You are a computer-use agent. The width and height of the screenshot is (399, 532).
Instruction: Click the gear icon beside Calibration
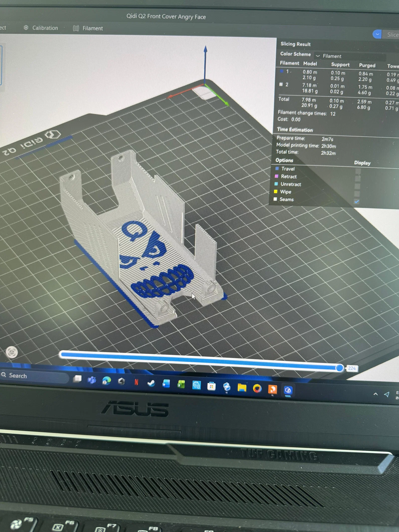(x=26, y=28)
